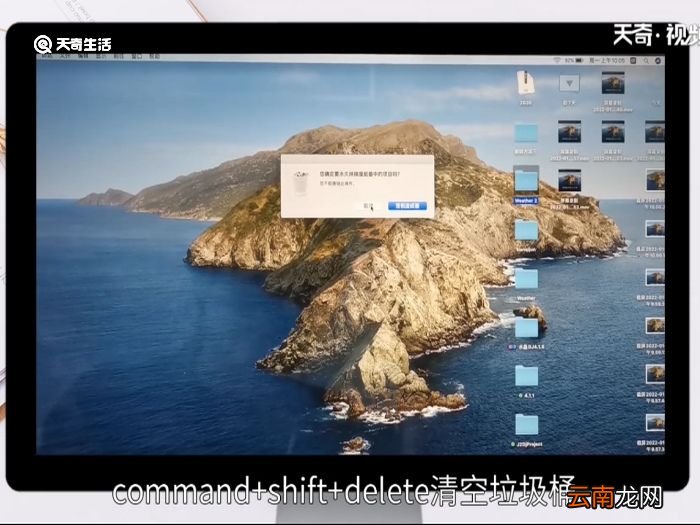Click the blue Empty Trash confirm button
Screen dimensions: 700x525
407,206
